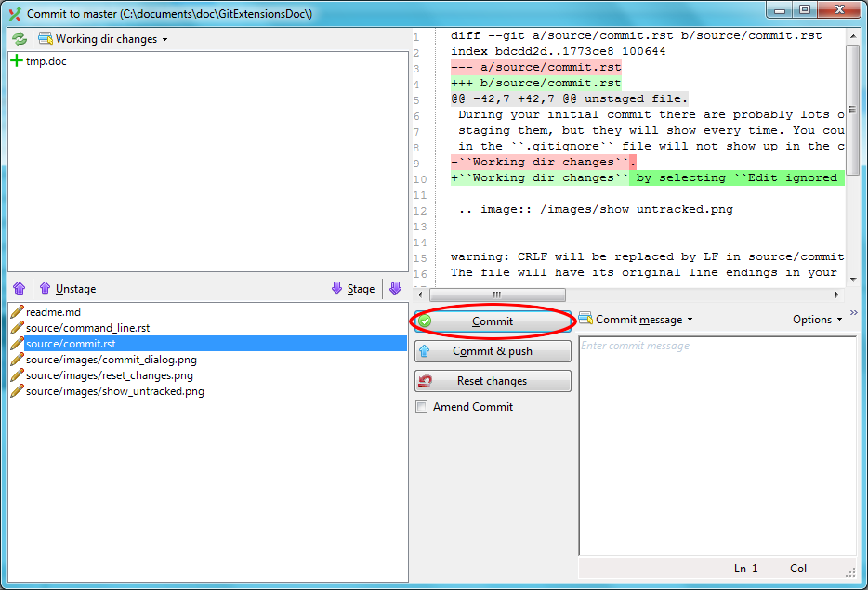Click the Unstage button
This screenshot has width=868, height=590.
point(68,288)
